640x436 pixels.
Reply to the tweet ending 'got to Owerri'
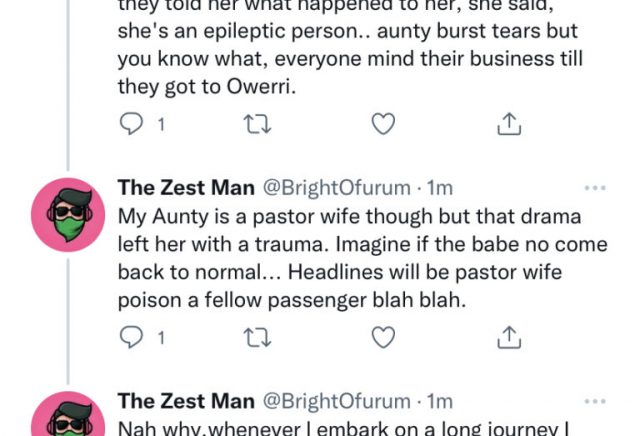(x=131, y=124)
